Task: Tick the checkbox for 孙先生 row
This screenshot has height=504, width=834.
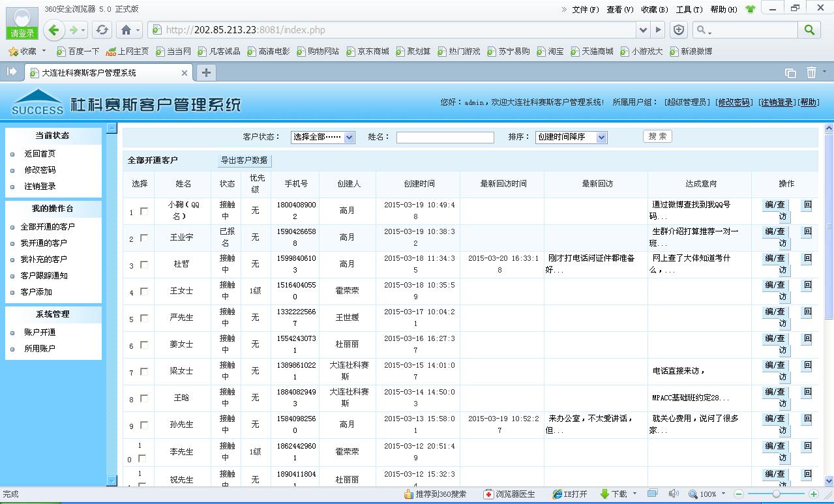Action: pos(144,425)
